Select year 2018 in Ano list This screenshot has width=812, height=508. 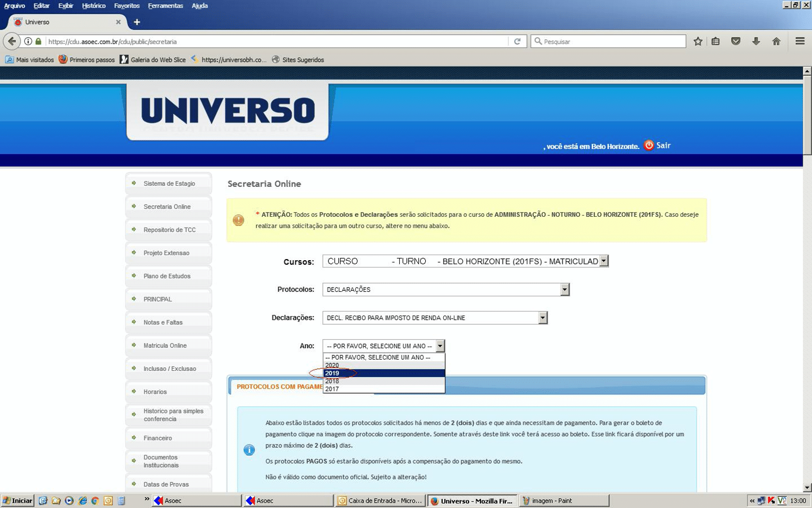point(384,381)
